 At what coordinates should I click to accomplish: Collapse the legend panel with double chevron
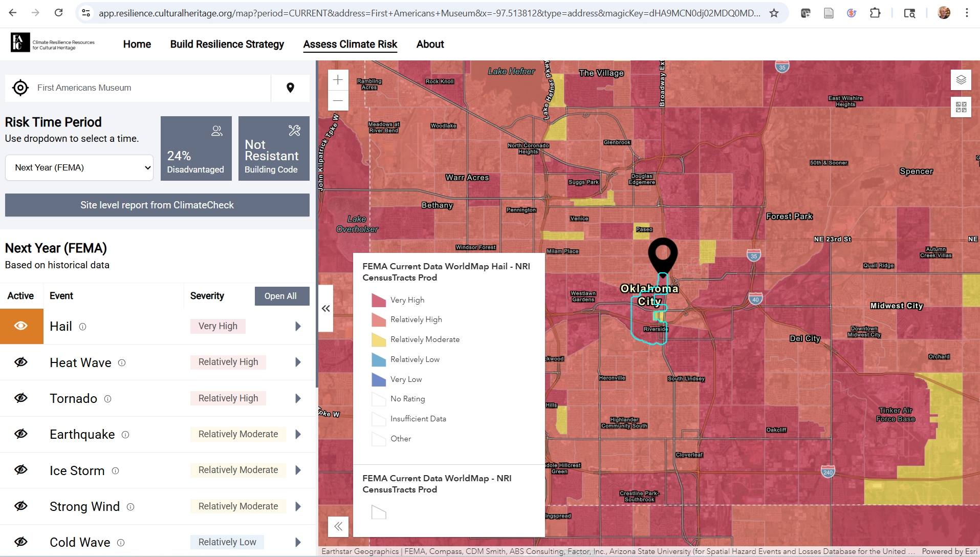pos(338,526)
